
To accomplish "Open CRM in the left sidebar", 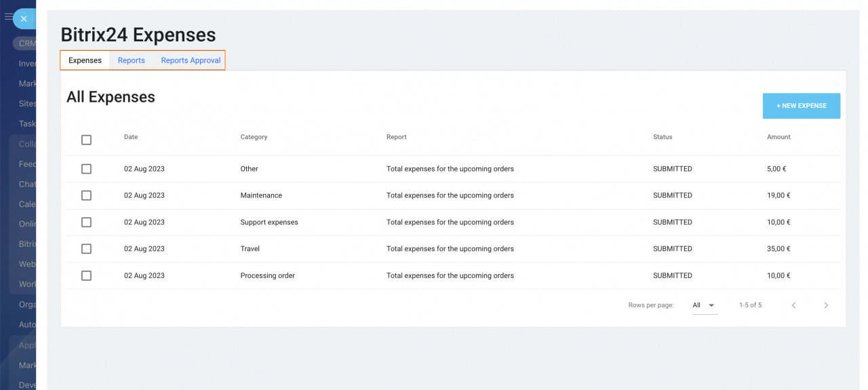I will [x=26, y=43].
